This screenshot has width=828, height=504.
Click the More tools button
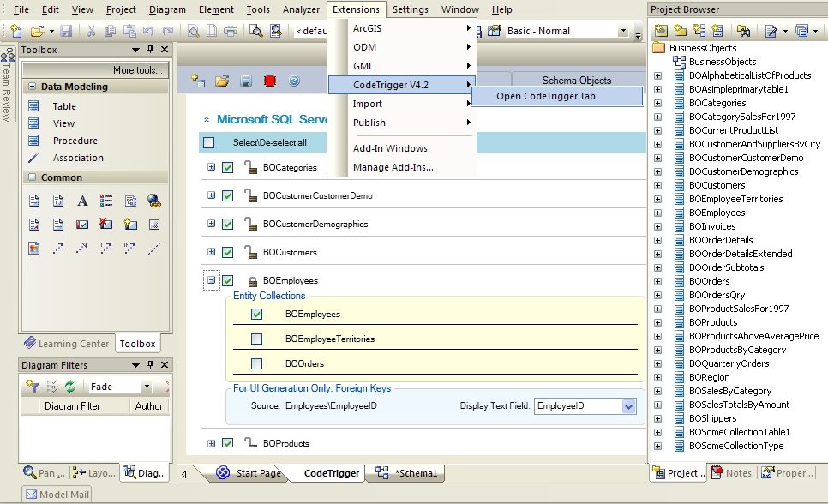pos(137,70)
